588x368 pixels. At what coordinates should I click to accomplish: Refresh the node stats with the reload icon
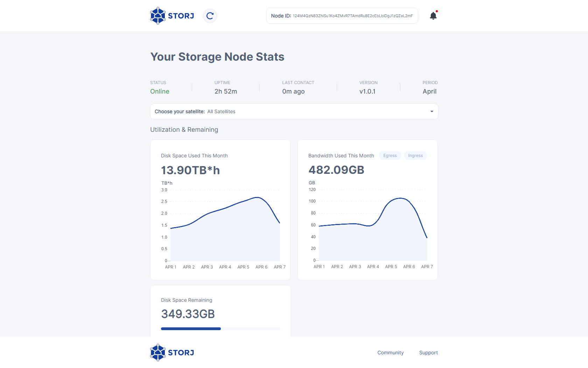[210, 16]
